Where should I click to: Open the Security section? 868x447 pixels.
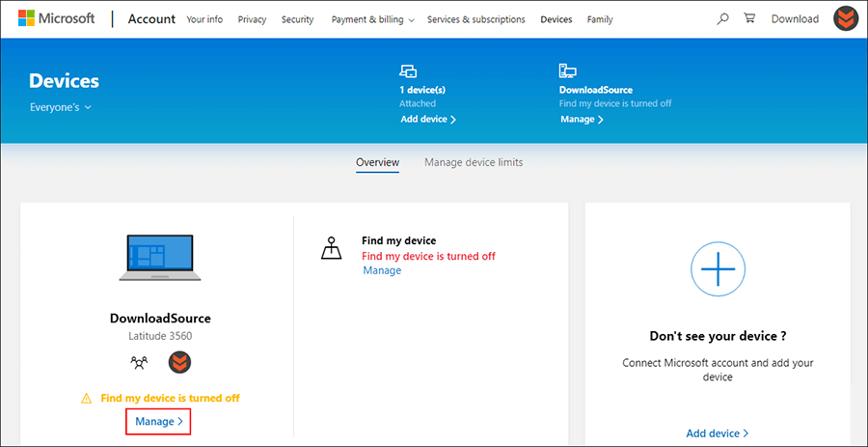click(x=297, y=19)
